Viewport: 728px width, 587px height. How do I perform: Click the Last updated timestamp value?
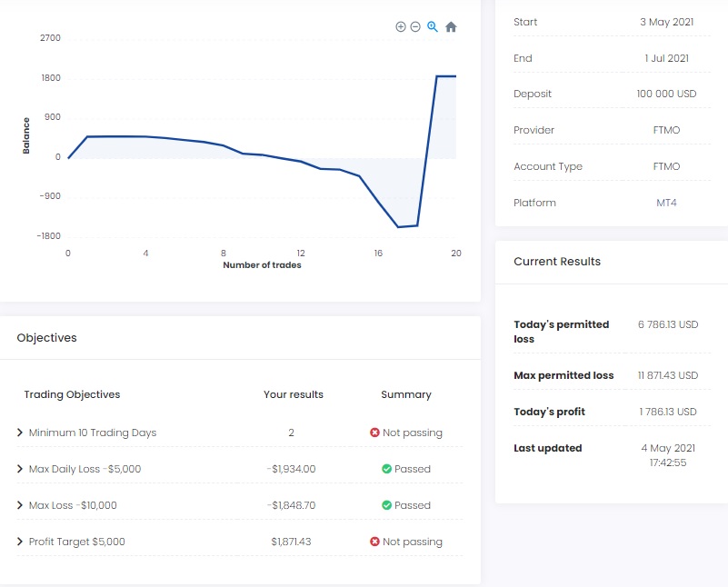(667, 455)
